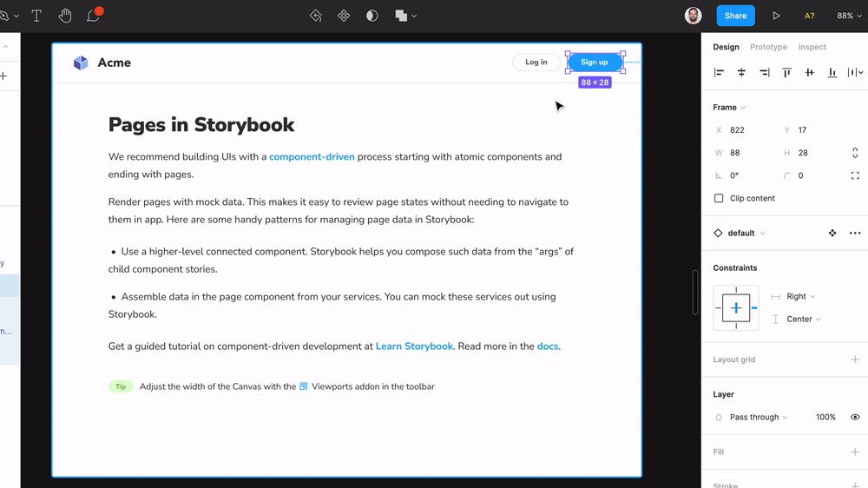Click the reset instance icon
Viewport: 868px width, 488px height.
pos(316,16)
